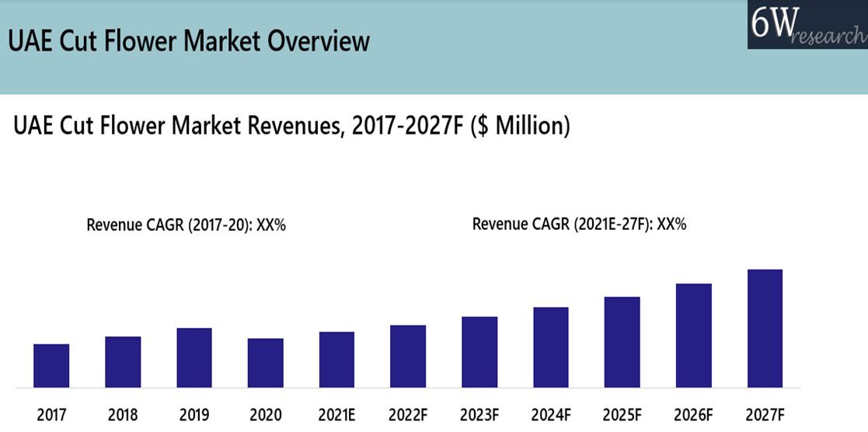The height and width of the screenshot is (432, 868).
Task: Click the 2018 revenue bar
Action: click(x=123, y=361)
